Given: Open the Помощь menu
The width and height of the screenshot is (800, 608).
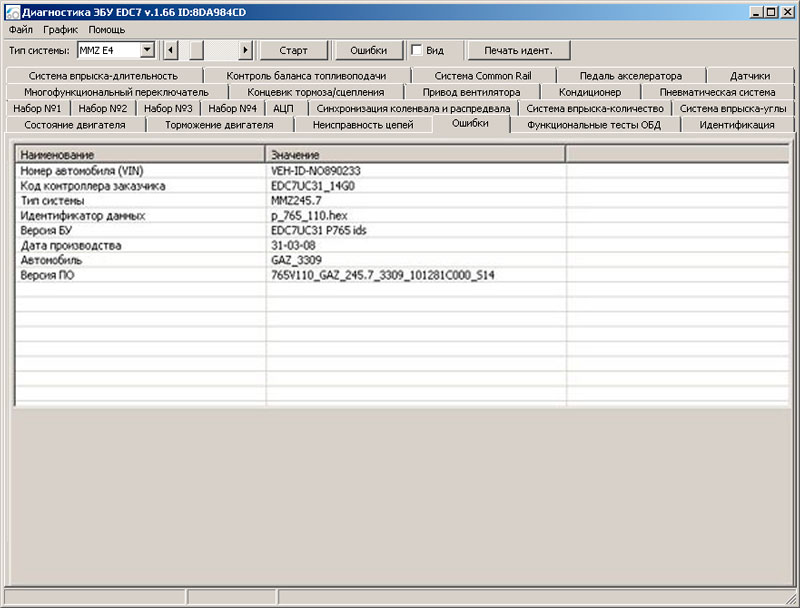Looking at the screenshot, I should click(x=107, y=29).
